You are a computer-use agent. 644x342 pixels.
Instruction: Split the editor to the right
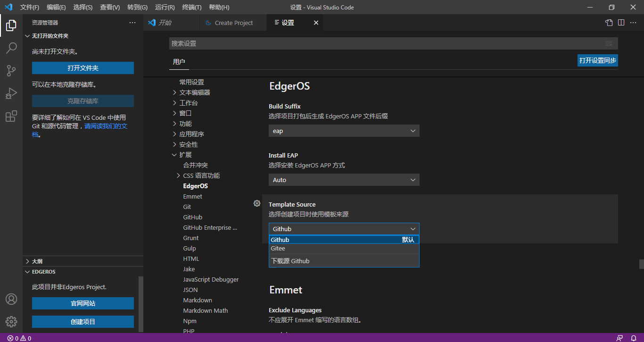click(621, 23)
